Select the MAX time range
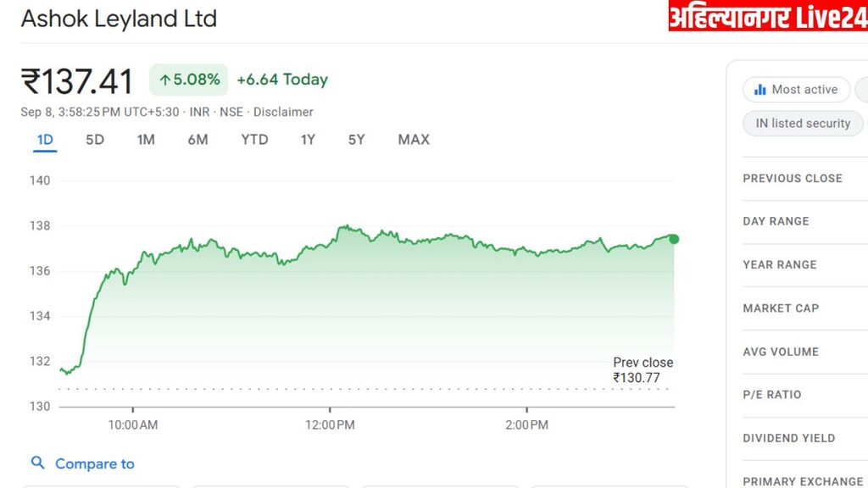This screenshot has height=488, width=868. click(x=414, y=140)
